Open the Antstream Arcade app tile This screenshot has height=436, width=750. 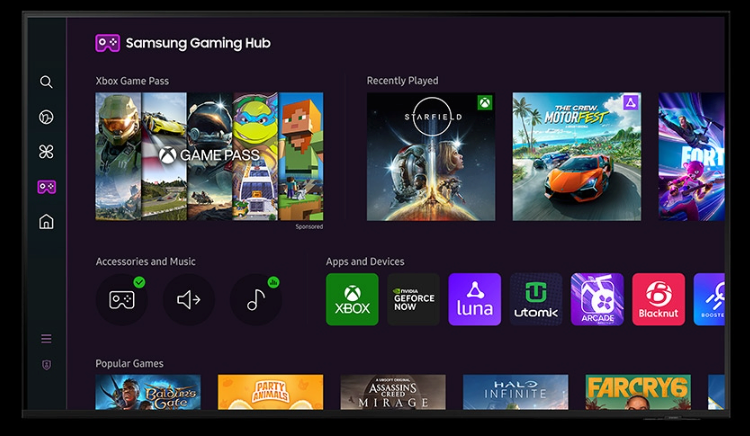pos(597,299)
